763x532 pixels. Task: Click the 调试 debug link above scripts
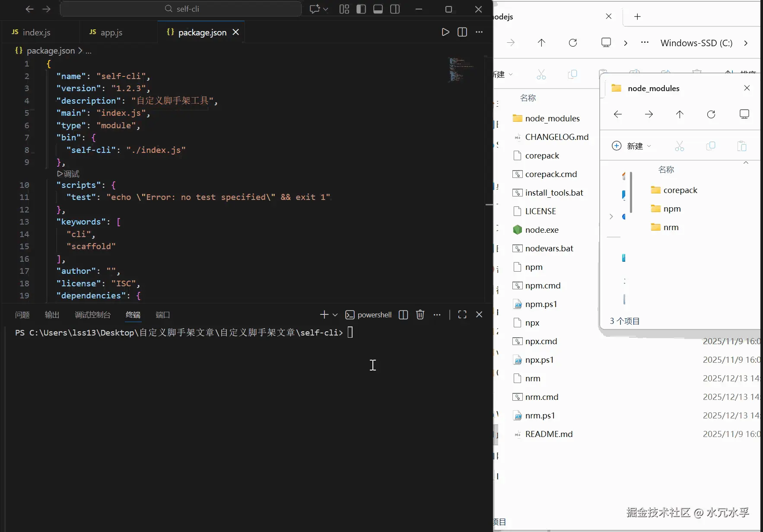[69, 174]
